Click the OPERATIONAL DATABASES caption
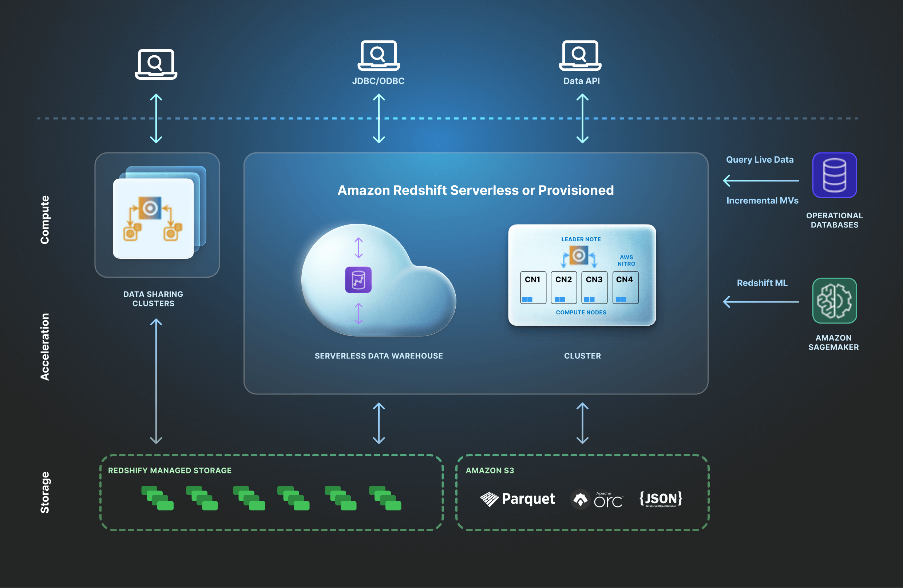The height and width of the screenshot is (588, 903). 834,220
